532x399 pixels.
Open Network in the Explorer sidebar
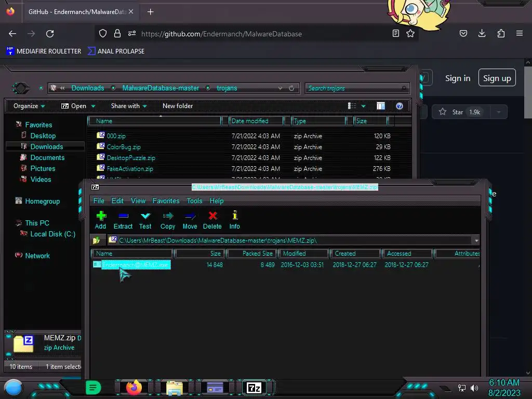pos(37,256)
